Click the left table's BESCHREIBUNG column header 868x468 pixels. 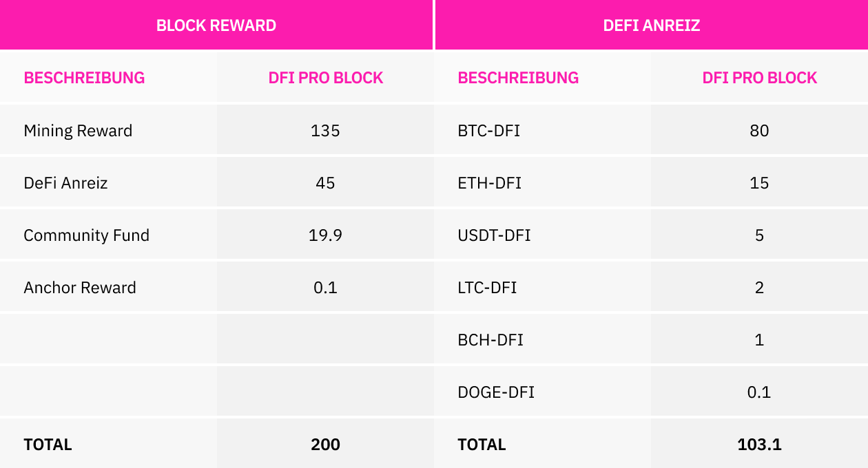click(x=84, y=78)
